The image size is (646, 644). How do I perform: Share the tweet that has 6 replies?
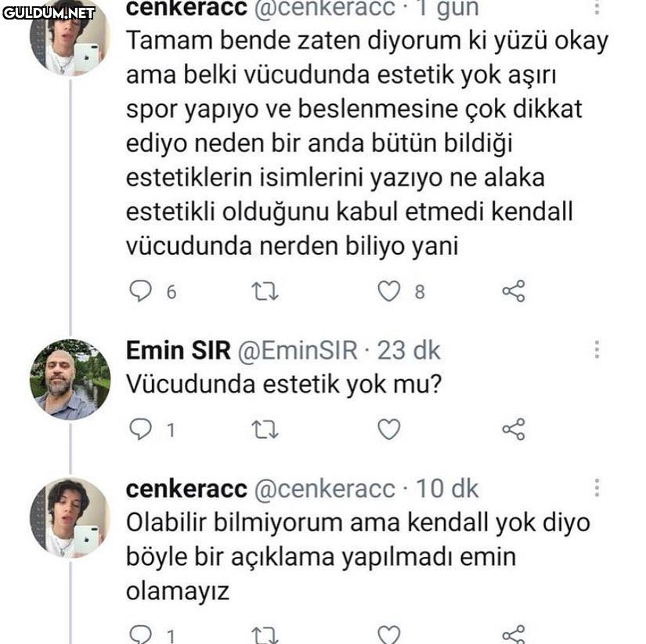(513, 291)
